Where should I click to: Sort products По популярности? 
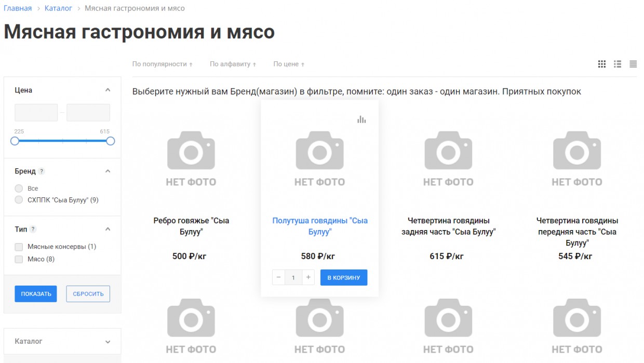click(x=162, y=64)
